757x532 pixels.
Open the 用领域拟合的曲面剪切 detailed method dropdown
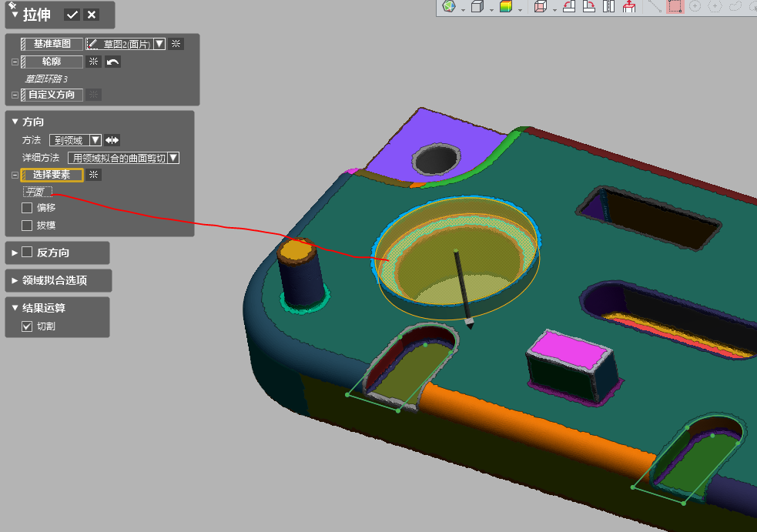(173, 158)
